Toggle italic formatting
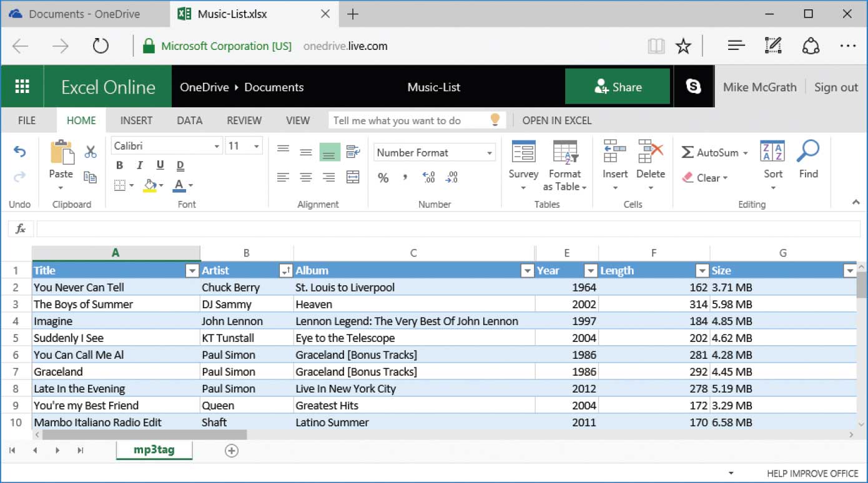Viewport: 868px width, 483px height. coord(140,165)
